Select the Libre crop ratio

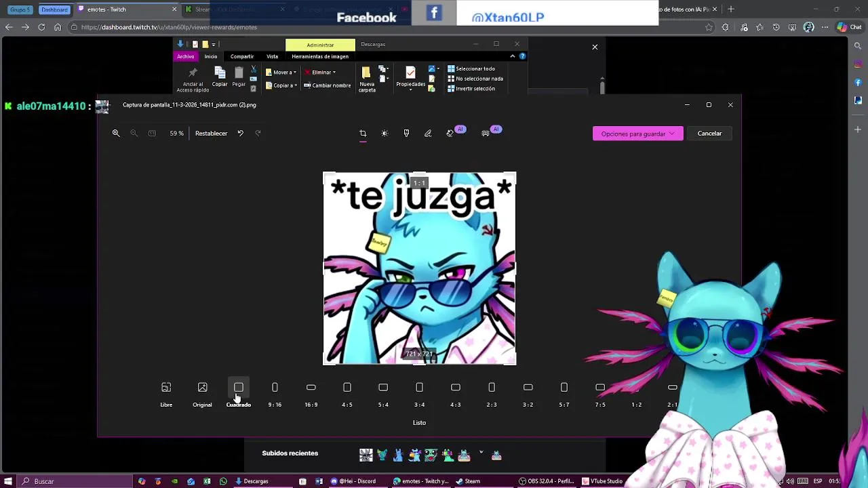point(166,394)
